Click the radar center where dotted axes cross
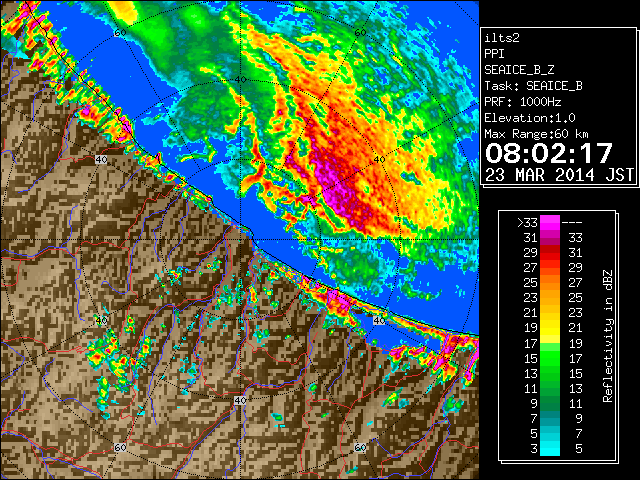 240,240
